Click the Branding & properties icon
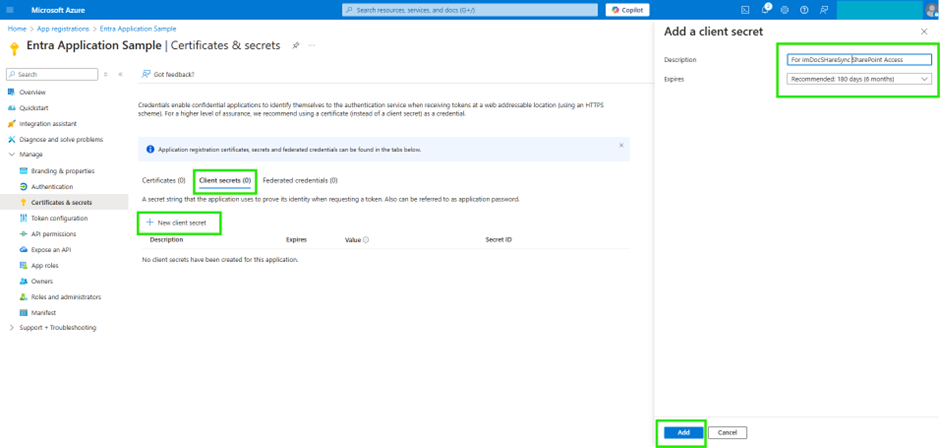The image size is (940, 448). pos(23,171)
